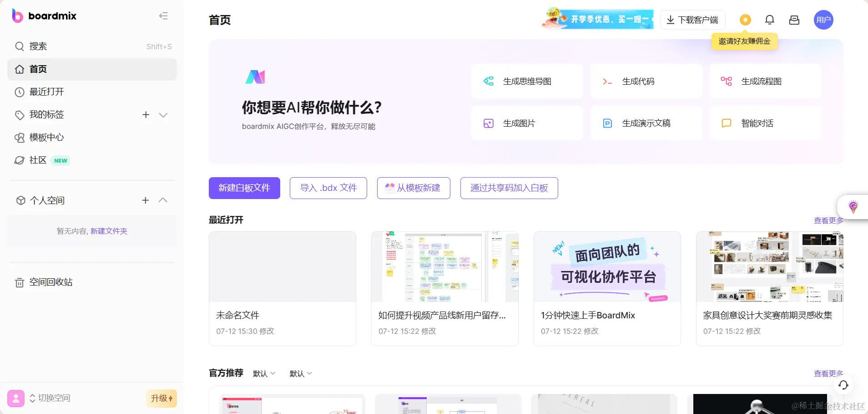Click 查看更多 next to 官方推荐
The width and height of the screenshot is (868, 414).
[x=828, y=373]
